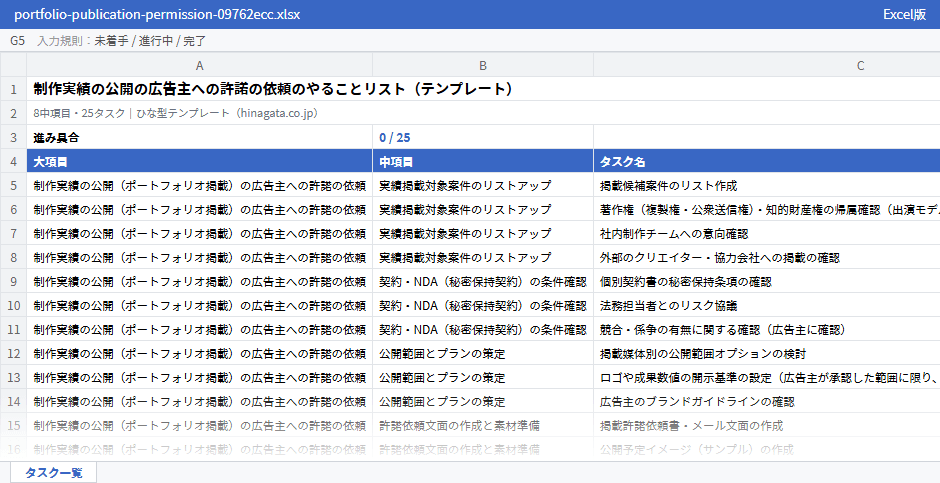Select column A header
This screenshot has height=483, width=940.
pos(200,65)
